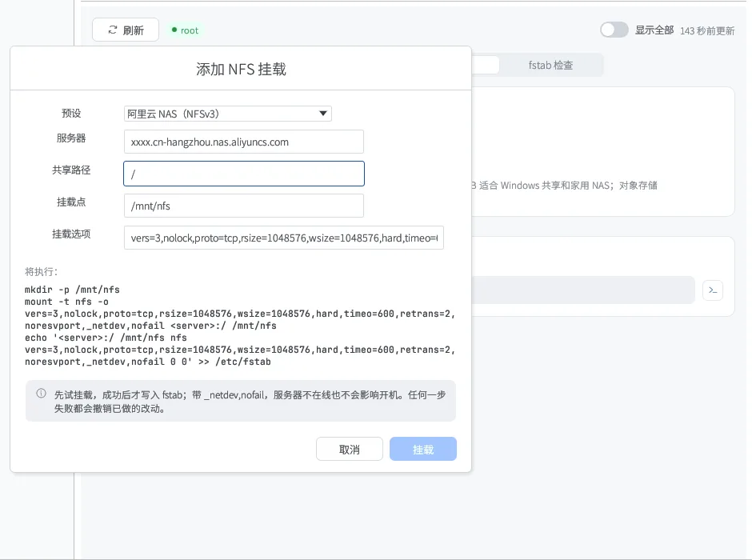
Task: Focus the 挂载选项 mount options field
Action: (284, 238)
